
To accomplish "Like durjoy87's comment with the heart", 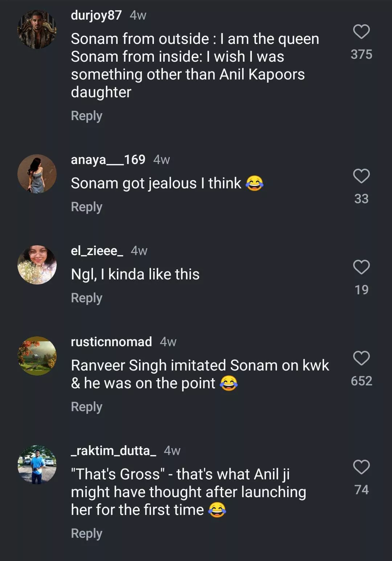I will tap(361, 32).
